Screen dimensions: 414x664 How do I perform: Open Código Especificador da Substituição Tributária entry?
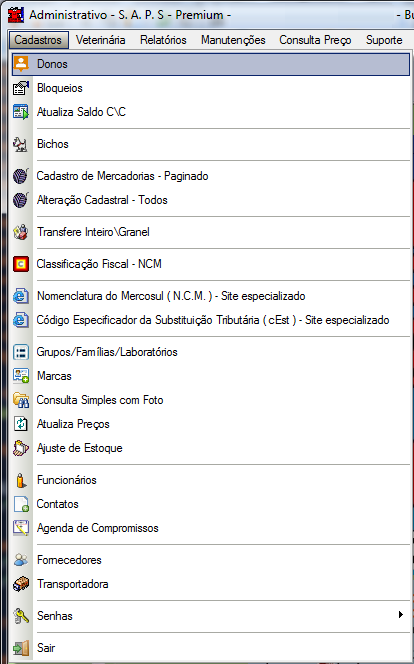(211, 320)
